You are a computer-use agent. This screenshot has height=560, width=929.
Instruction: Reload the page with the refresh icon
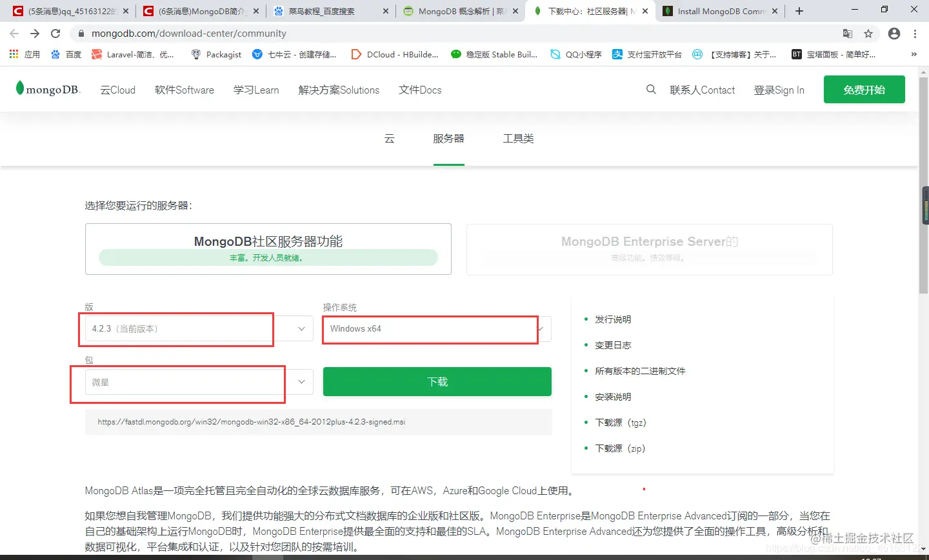point(55,33)
